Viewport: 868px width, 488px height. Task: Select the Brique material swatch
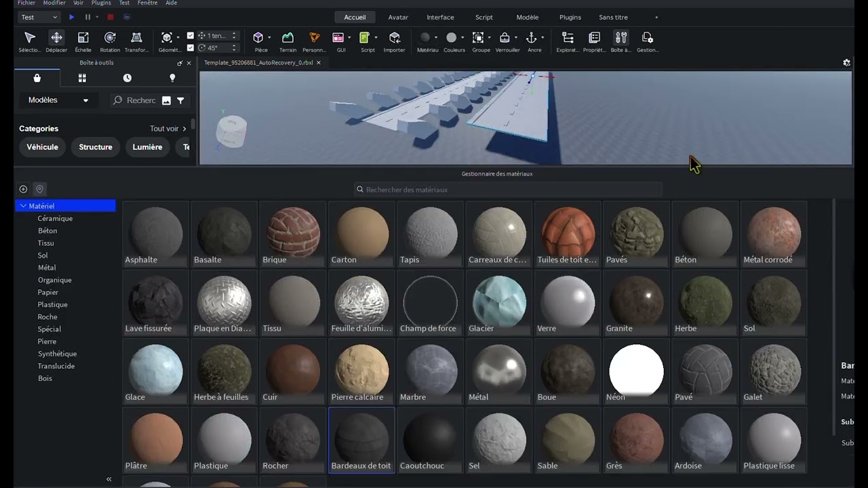tap(293, 235)
